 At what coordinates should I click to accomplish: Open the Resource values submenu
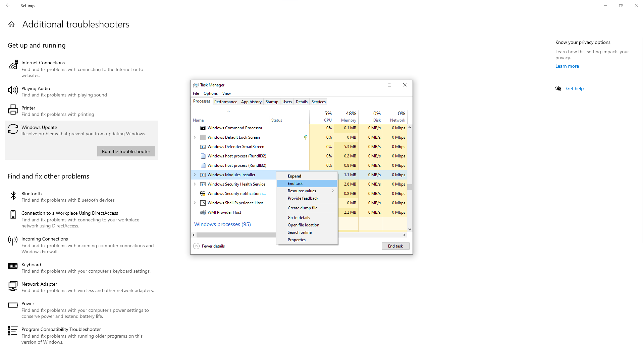point(307,191)
